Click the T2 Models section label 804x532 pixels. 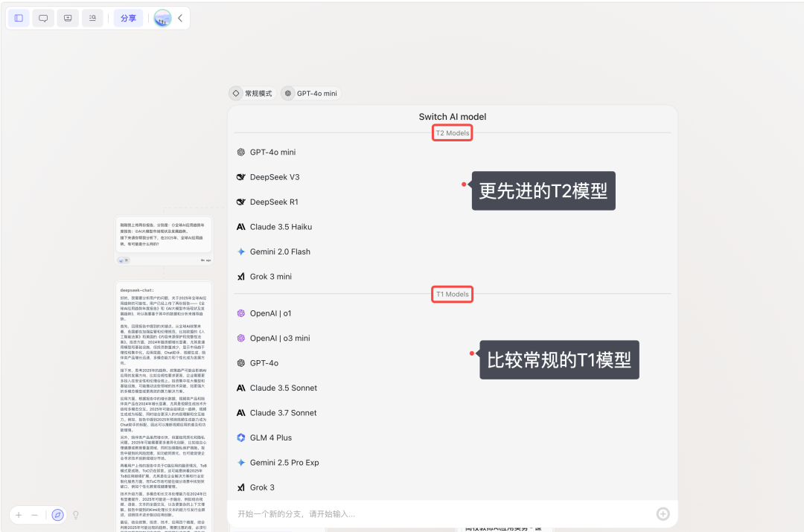(452, 132)
